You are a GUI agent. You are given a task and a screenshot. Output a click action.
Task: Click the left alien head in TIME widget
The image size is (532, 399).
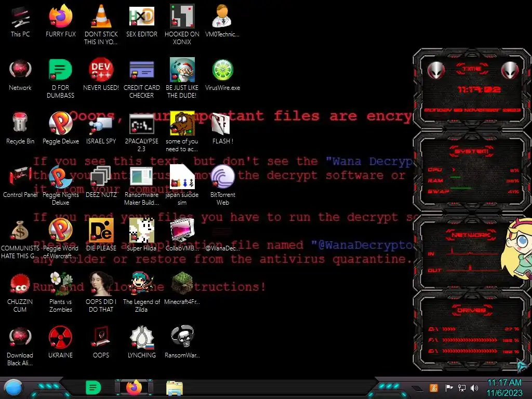coord(436,71)
